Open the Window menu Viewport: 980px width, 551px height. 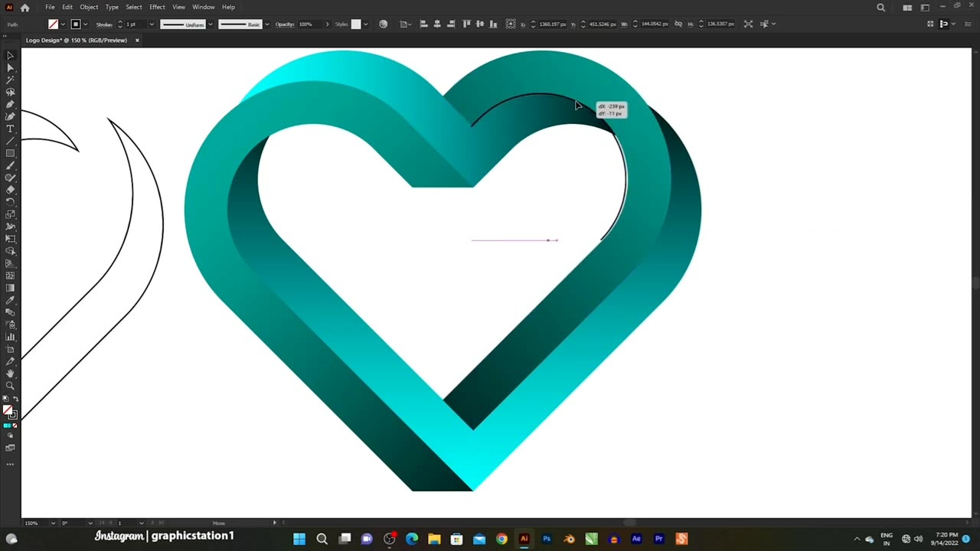tap(203, 7)
